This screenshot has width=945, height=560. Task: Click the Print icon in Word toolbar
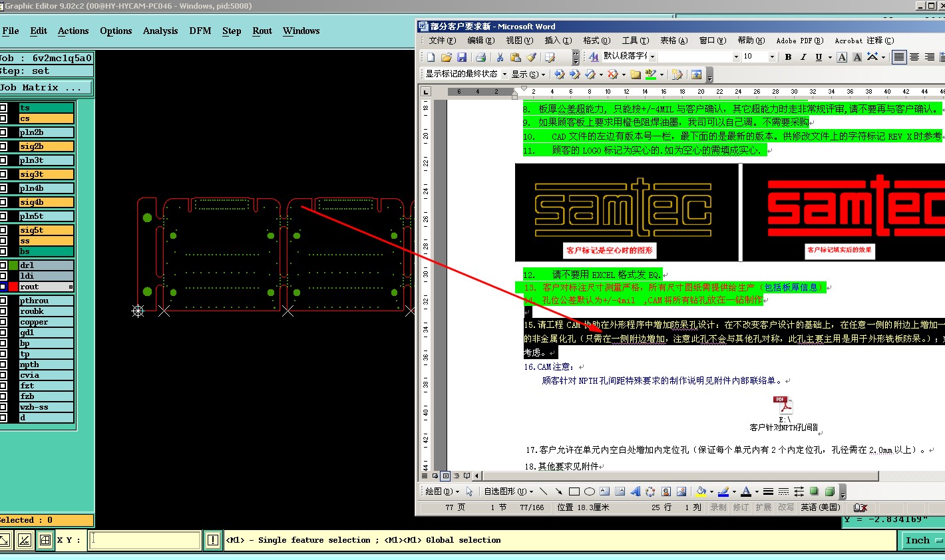pyautogui.click(x=481, y=57)
